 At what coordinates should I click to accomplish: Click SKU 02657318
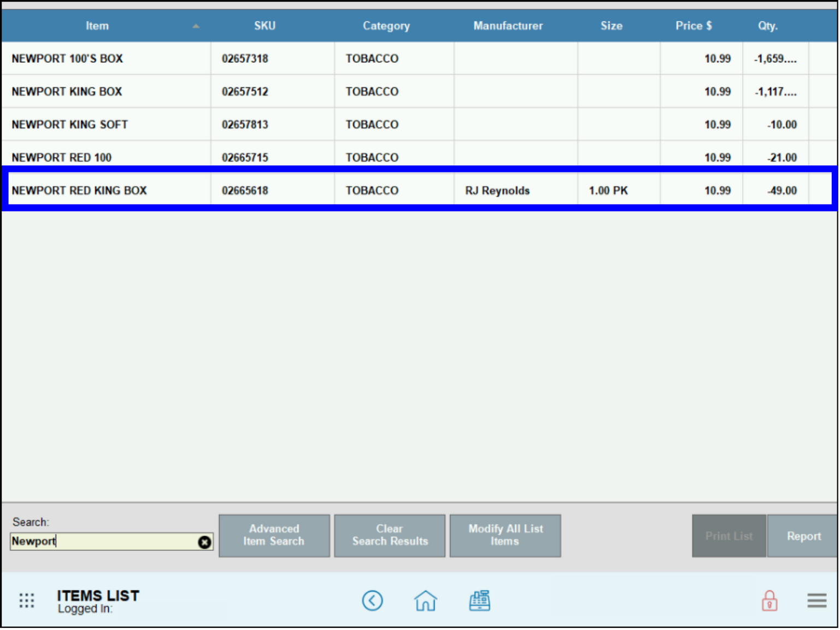point(245,58)
